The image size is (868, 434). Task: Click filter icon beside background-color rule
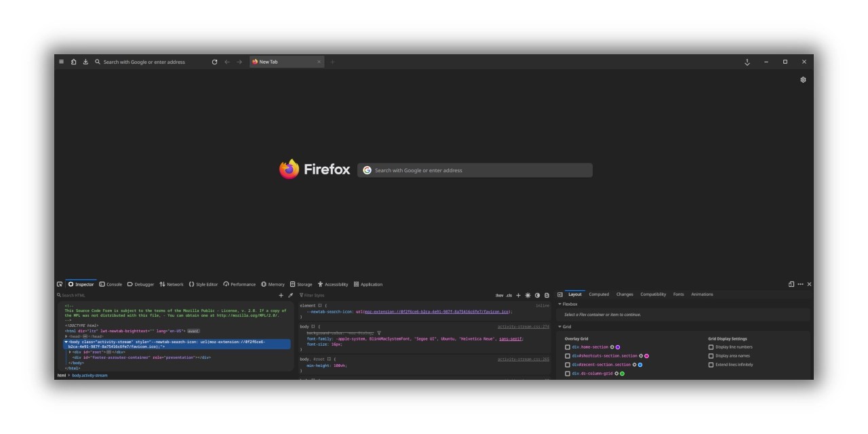[379, 333]
